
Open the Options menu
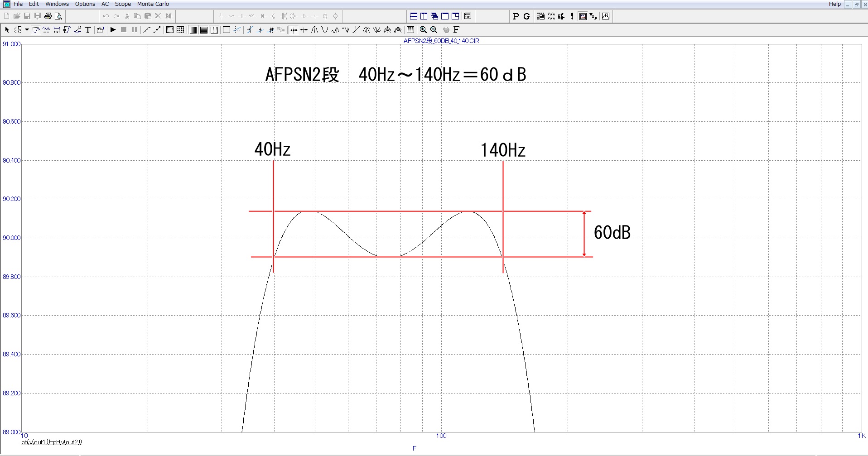(85, 4)
